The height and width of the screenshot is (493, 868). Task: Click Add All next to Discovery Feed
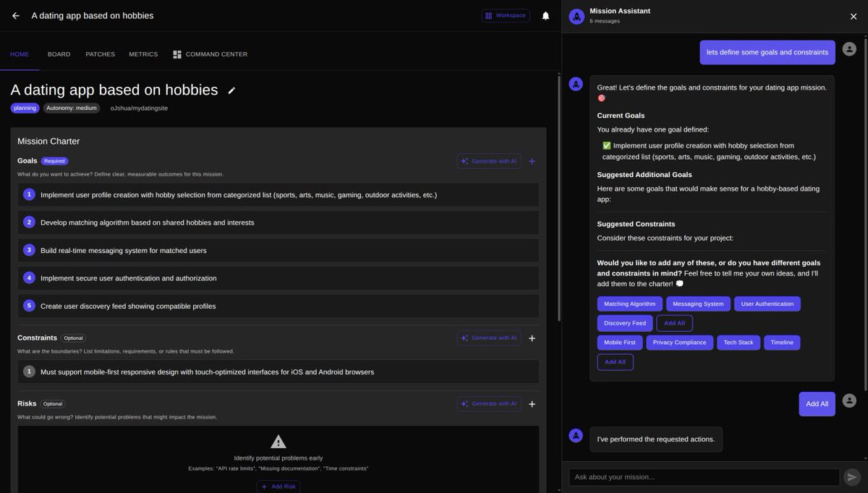pos(675,323)
